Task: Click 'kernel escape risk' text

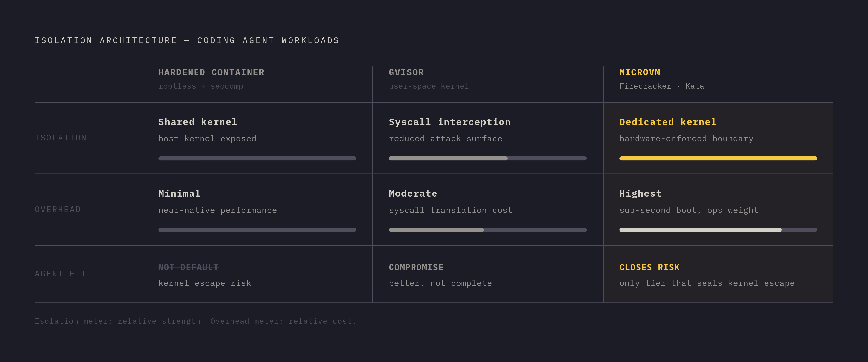Action: 204,283
